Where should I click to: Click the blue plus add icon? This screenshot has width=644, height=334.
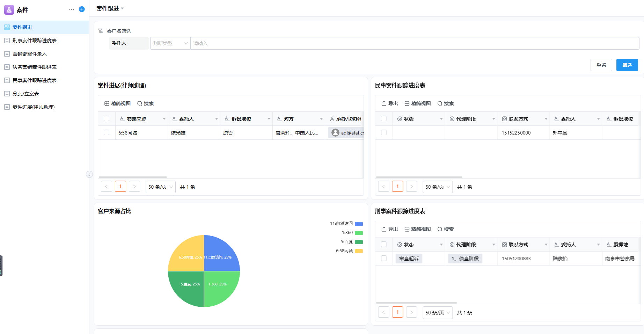tap(82, 9)
